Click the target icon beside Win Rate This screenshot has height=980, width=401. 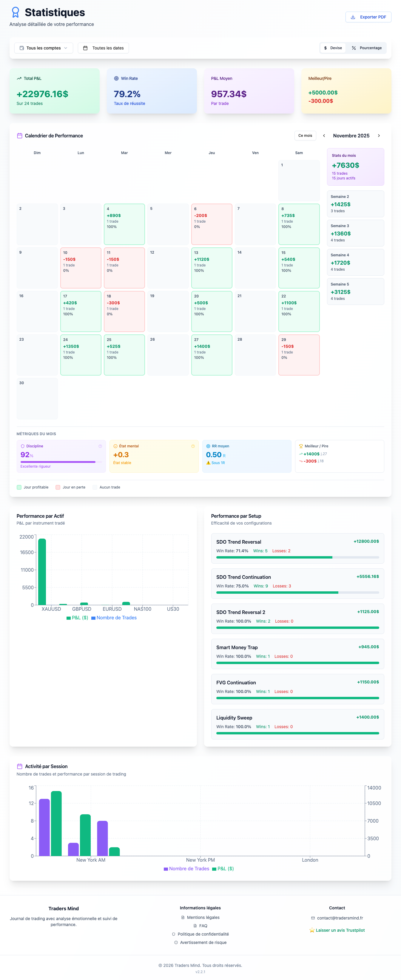pyautogui.click(x=116, y=78)
